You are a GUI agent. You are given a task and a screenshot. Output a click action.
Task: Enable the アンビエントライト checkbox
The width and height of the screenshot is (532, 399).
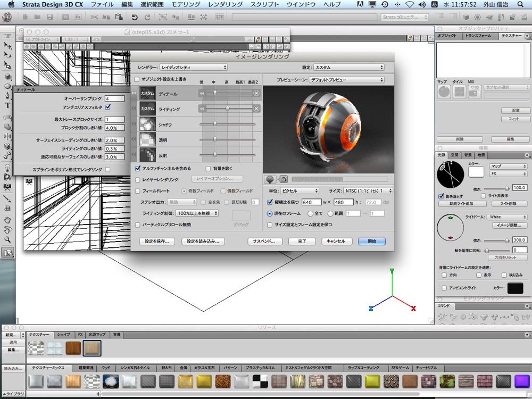pos(444,288)
